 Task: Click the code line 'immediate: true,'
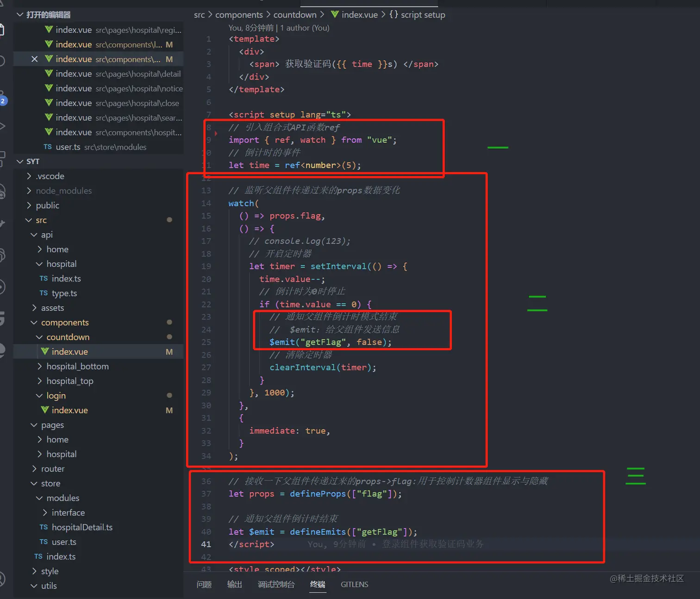pos(290,431)
